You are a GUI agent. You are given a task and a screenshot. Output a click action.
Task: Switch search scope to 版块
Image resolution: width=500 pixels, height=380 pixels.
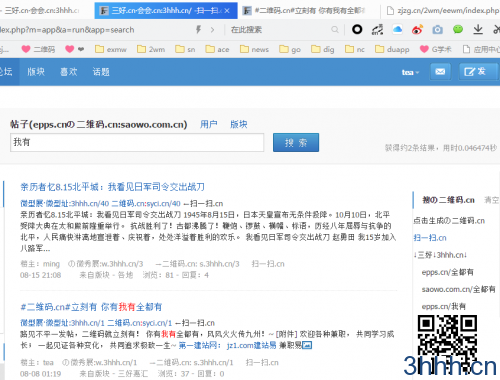(x=239, y=124)
